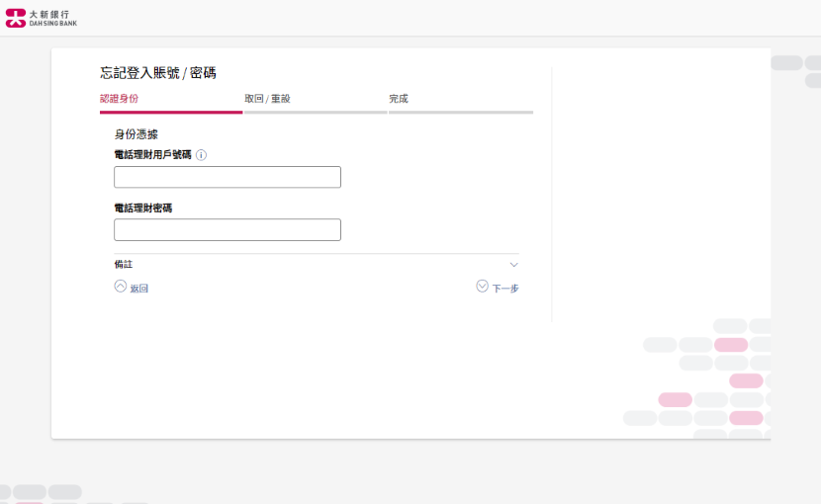This screenshot has width=821, height=504.
Task: Click the red progress bar under 認證身份
Action: pos(171,112)
